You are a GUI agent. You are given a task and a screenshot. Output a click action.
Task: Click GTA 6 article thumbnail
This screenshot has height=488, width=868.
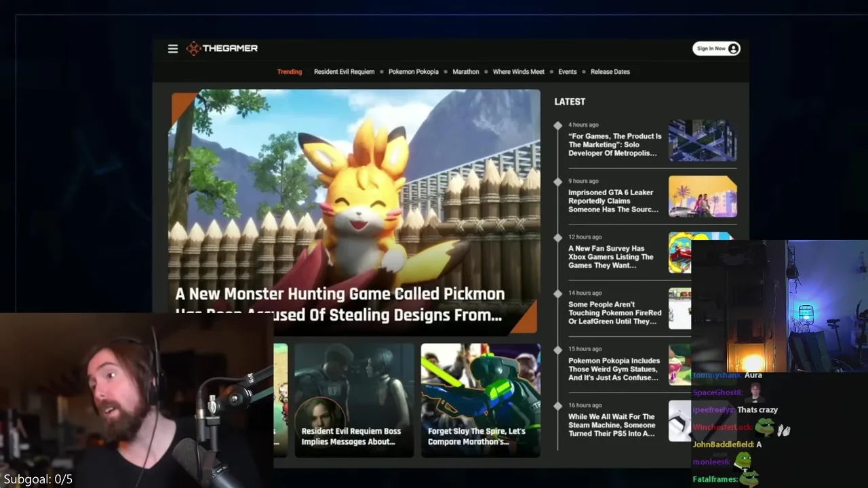click(x=703, y=197)
